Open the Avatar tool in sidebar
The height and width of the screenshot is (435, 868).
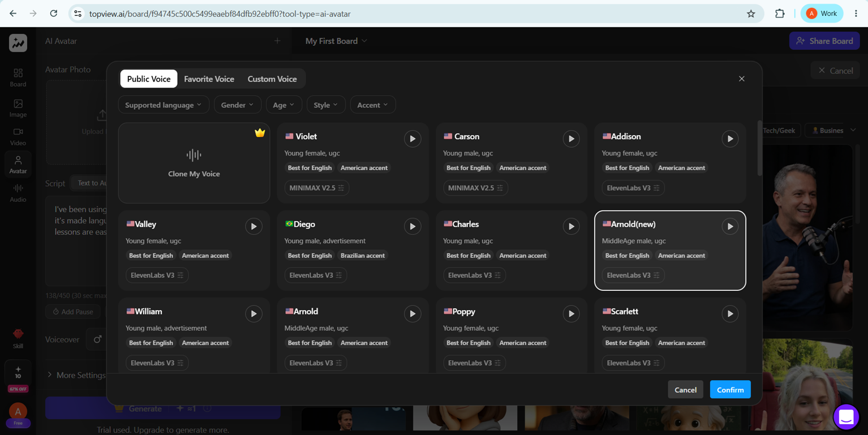click(18, 165)
